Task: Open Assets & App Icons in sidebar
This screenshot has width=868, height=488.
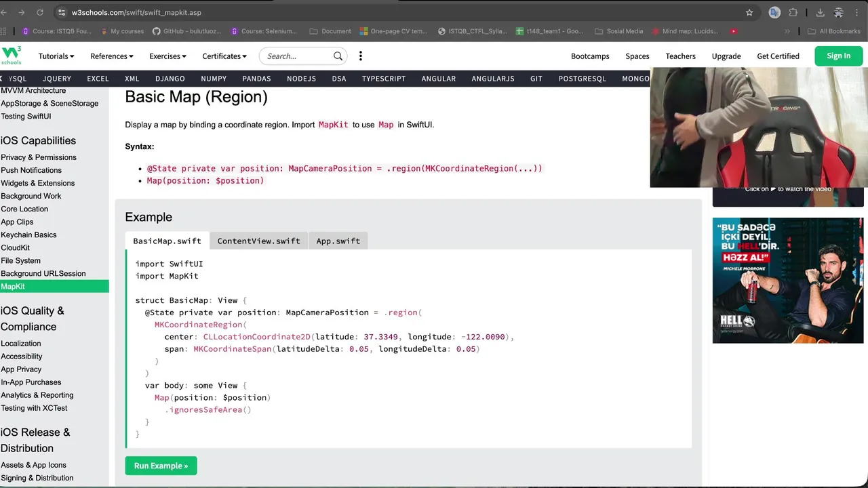Action: (33, 465)
